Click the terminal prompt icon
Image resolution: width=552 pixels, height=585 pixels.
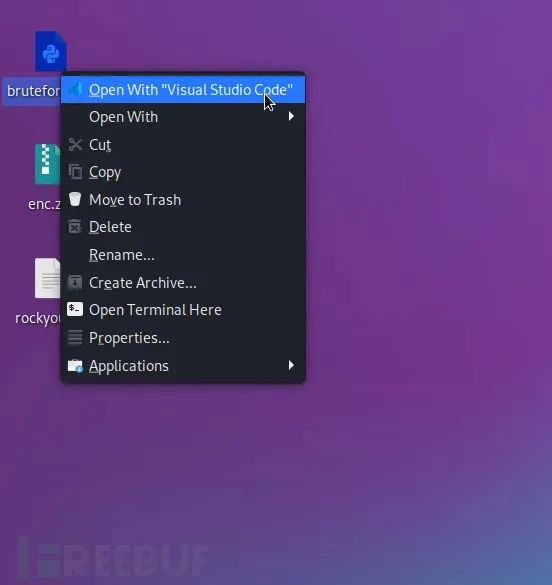(75, 309)
